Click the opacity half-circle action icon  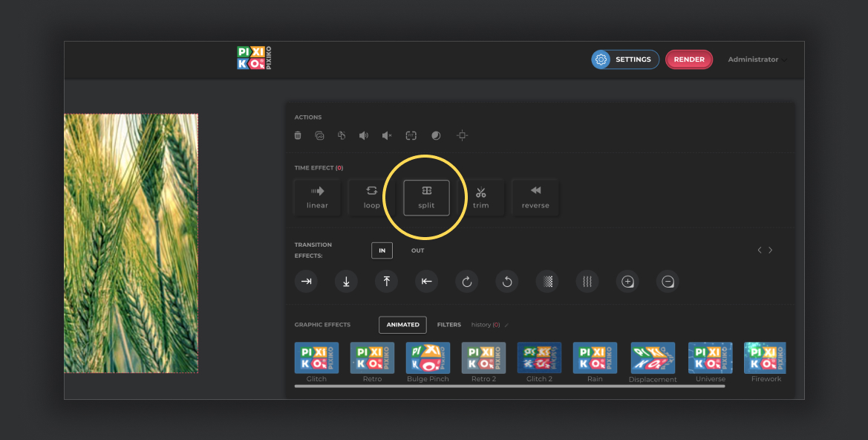pos(436,135)
